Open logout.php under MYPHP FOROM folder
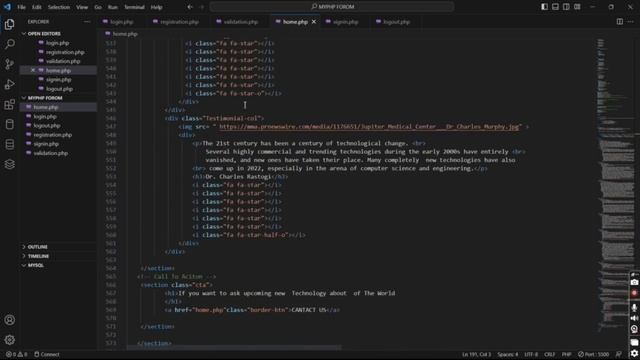 point(47,126)
